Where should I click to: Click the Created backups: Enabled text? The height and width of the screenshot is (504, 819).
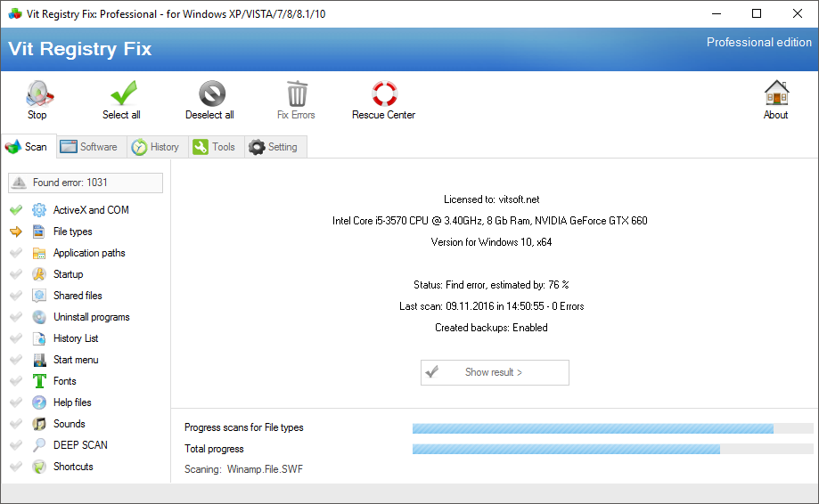coord(492,328)
